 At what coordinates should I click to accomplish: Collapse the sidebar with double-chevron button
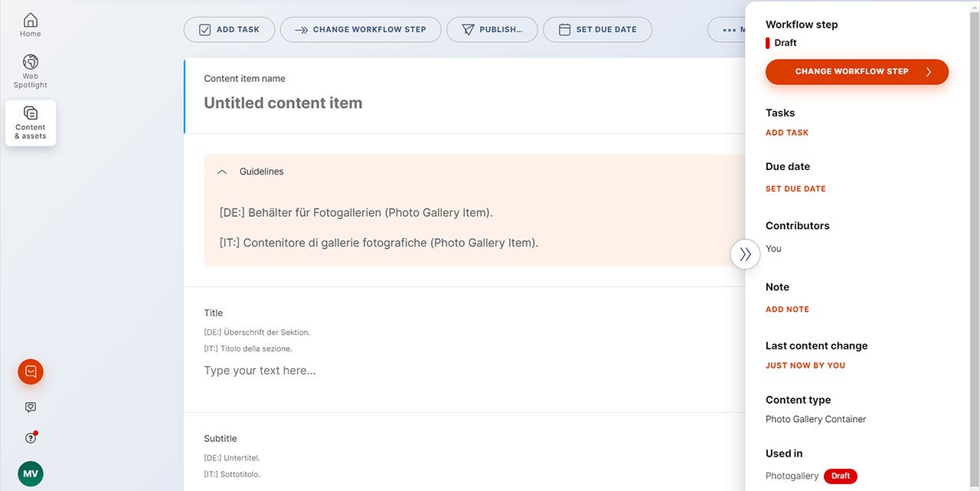coord(745,255)
